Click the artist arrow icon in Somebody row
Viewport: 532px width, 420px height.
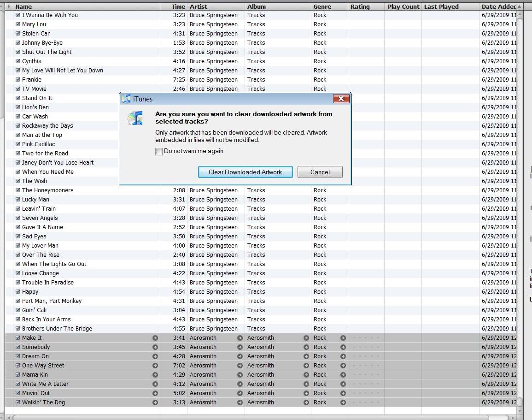click(x=240, y=347)
